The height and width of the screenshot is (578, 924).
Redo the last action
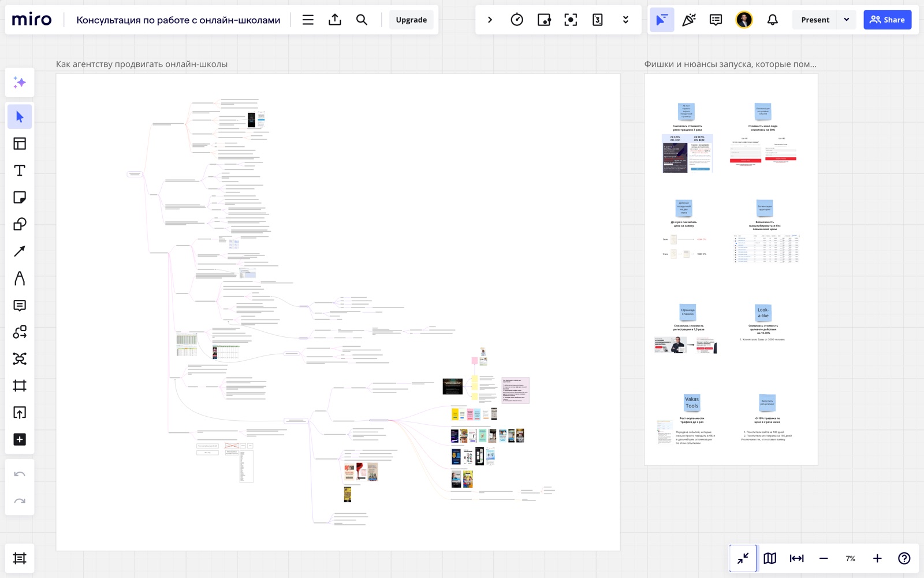click(x=20, y=501)
